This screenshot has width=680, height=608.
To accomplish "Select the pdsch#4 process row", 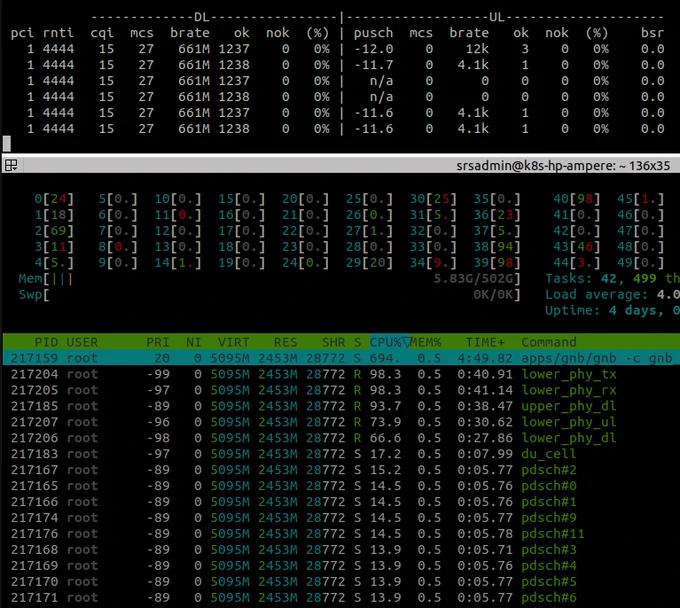I will coord(341,566).
